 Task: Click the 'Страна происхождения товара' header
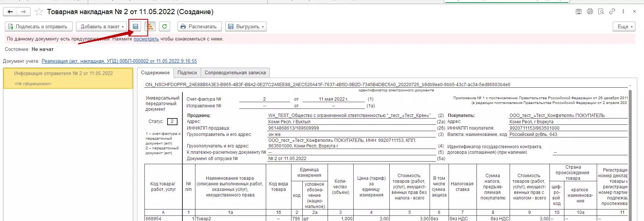point(573,173)
